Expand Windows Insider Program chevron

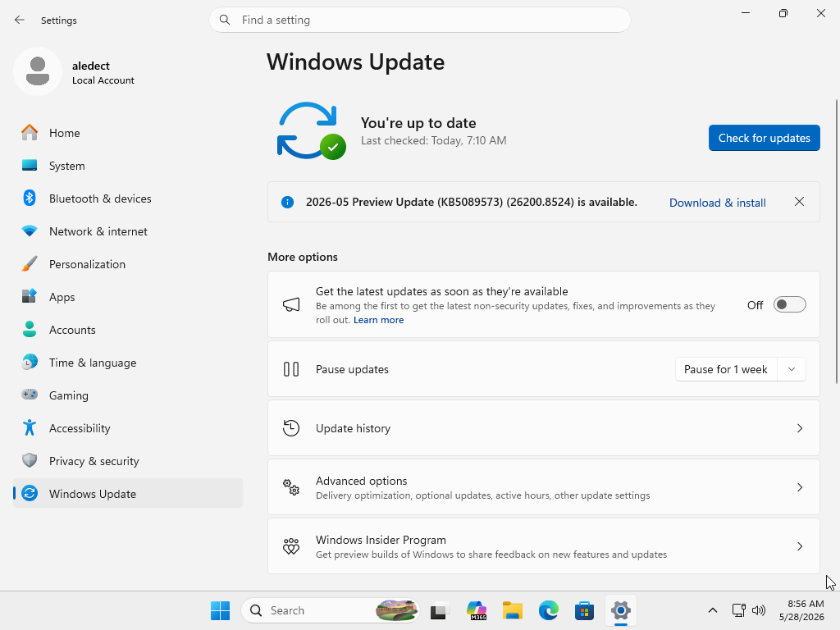(799, 546)
